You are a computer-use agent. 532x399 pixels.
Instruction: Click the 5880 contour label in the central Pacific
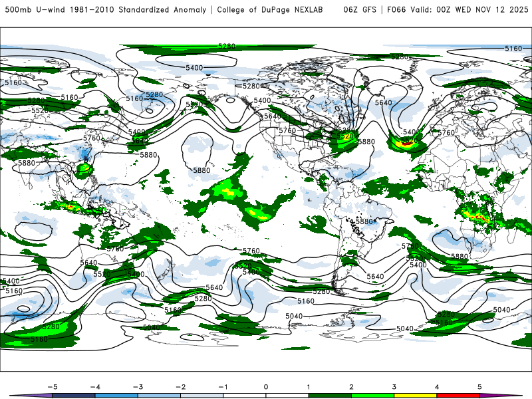point(201,170)
